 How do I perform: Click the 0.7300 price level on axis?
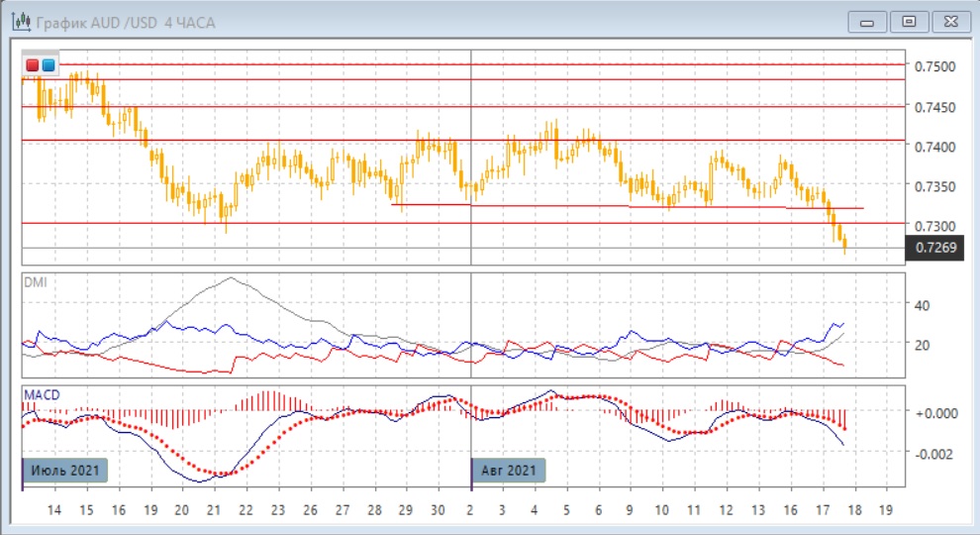[x=934, y=226]
